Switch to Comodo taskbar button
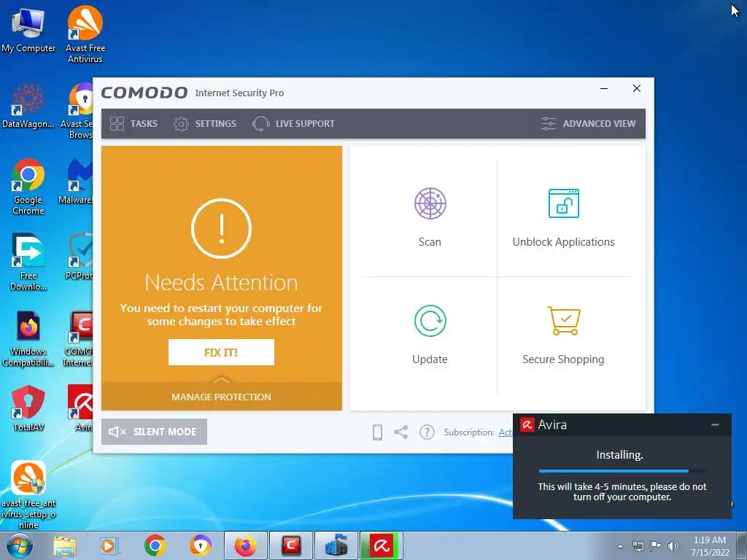This screenshot has height=560, width=747. pos(290,545)
